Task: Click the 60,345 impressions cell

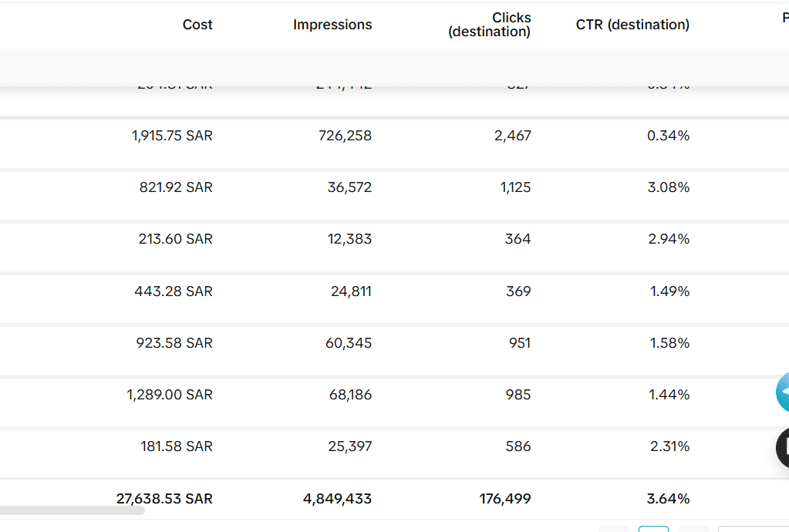Action: (348, 343)
